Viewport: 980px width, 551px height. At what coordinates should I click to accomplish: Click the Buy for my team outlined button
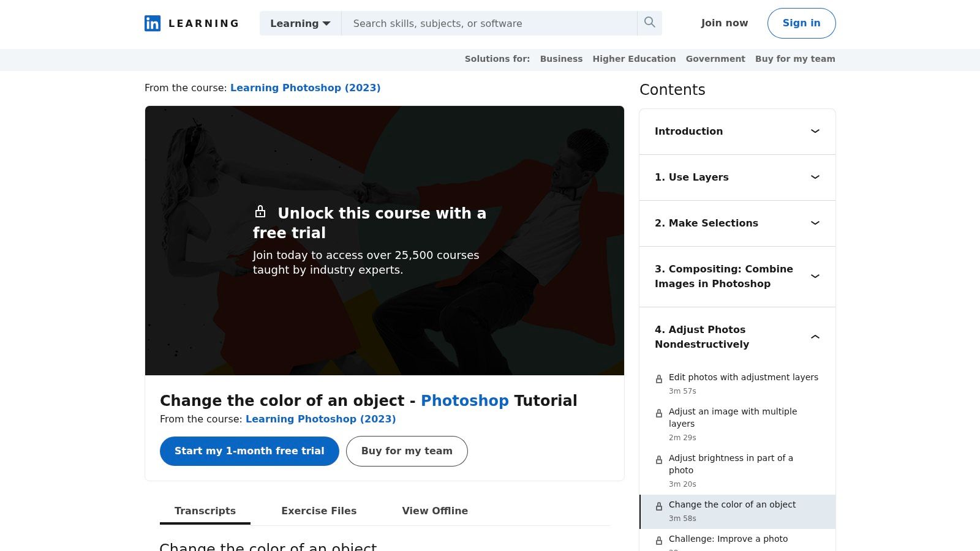click(x=407, y=451)
